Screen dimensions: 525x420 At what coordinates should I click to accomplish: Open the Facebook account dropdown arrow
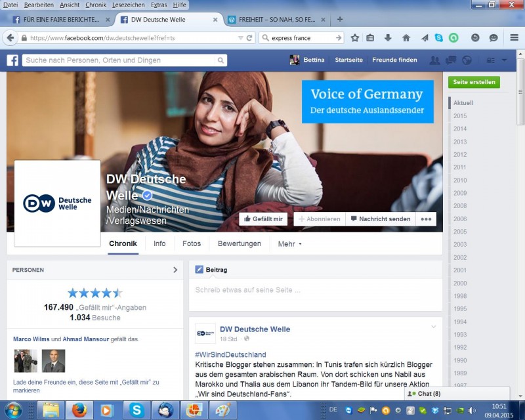[x=504, y=60]
